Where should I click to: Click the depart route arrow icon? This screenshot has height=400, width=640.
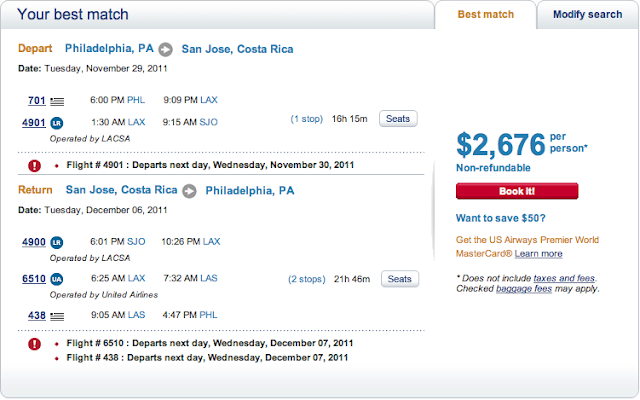click(x=165, y=48)
